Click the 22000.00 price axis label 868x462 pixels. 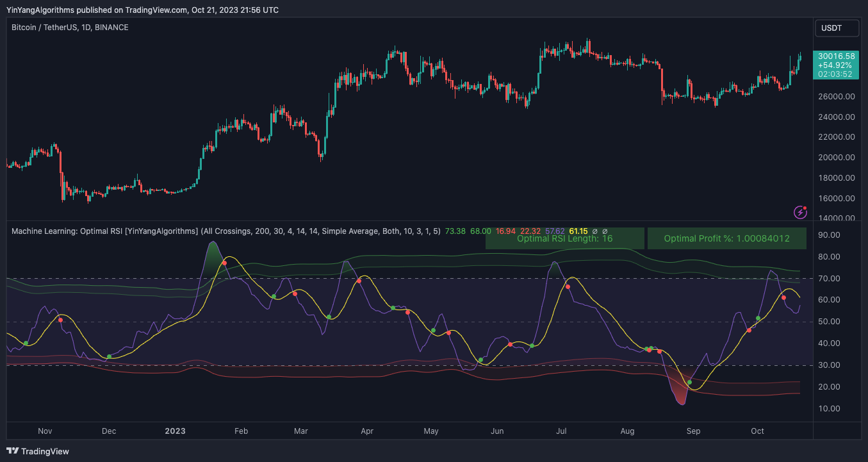[838, 137]
